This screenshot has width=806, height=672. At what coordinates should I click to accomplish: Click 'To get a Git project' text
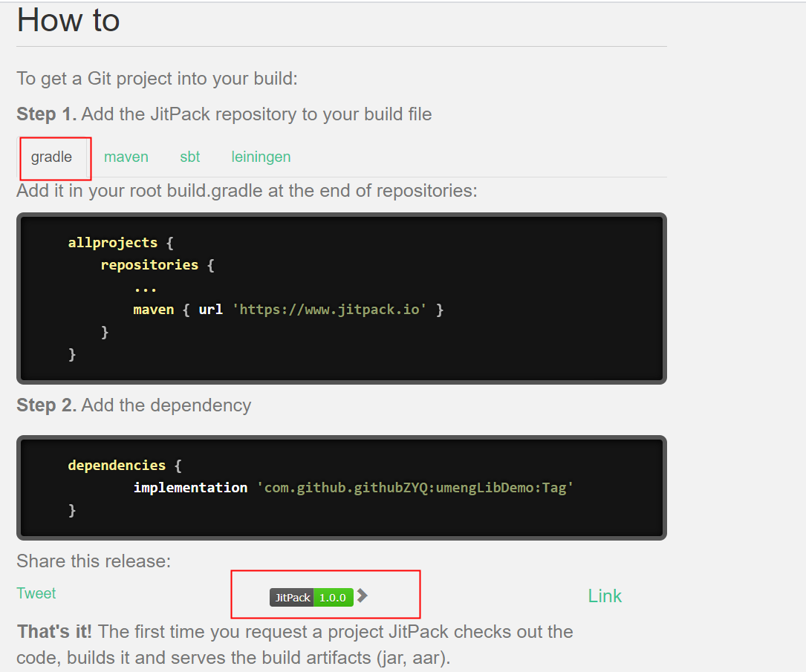tap(157, 79)
